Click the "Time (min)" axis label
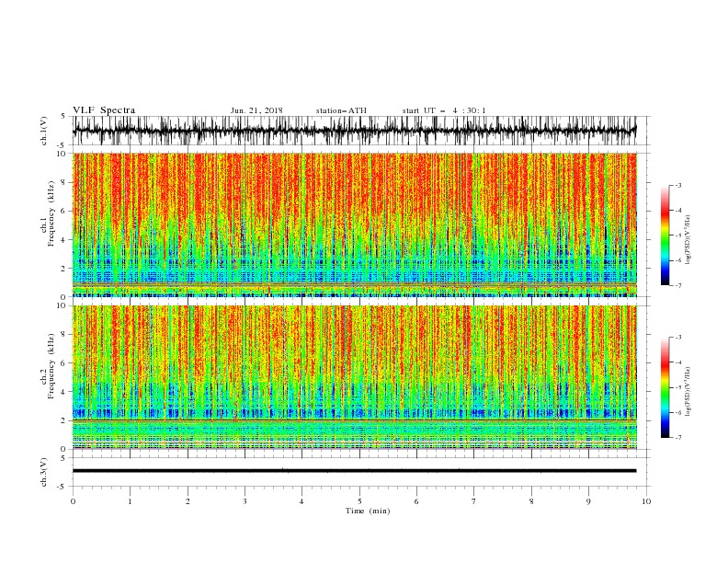728x563 pixels. (x=368, y=511)
